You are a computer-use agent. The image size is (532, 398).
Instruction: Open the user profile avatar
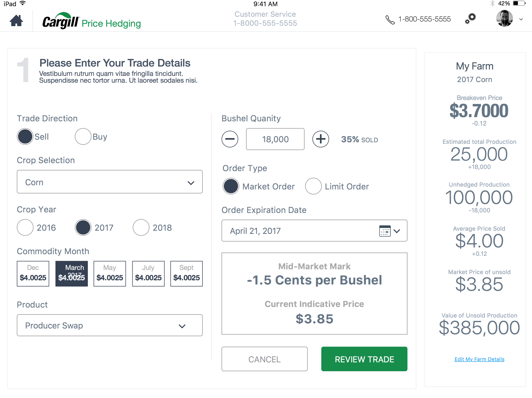tap(504, 18)
